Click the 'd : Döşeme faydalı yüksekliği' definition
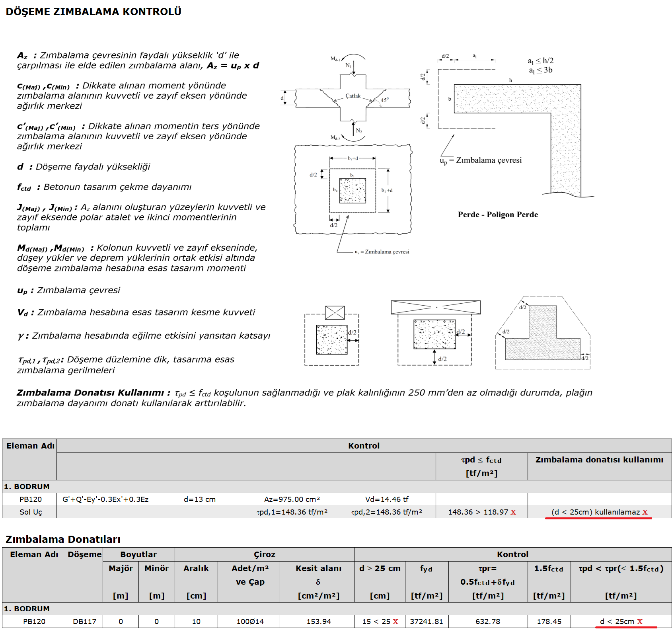This screenshot has width=672, height=630. coord(84,167)
